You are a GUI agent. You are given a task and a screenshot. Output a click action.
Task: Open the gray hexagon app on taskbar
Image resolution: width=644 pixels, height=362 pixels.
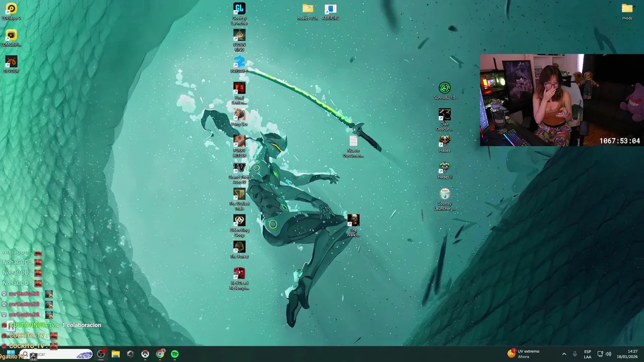[x=130, y=354]
